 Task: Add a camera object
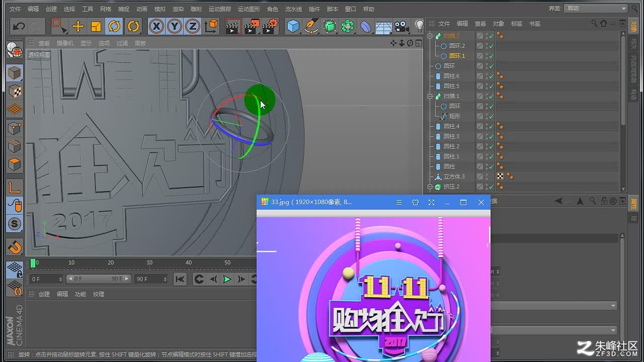click(401, 26)
